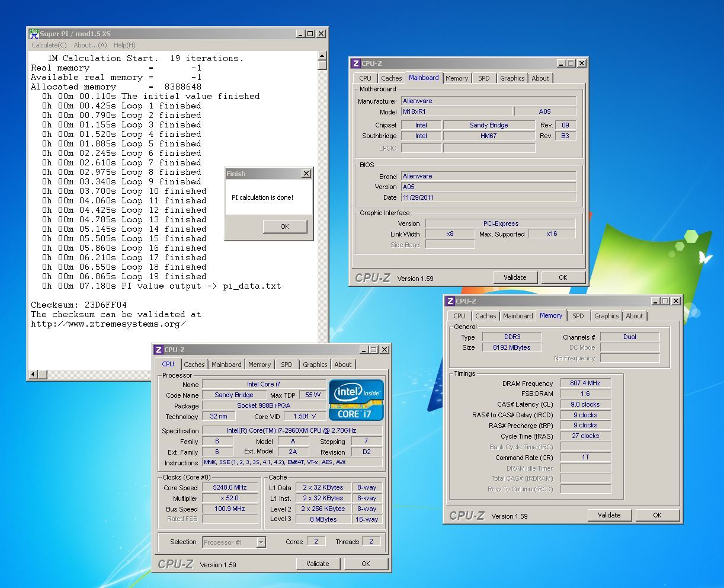Open the Mainboard tab in the CPU window
Image resolution: width=724 pixels, height=588 pixels.
[226, 365]
